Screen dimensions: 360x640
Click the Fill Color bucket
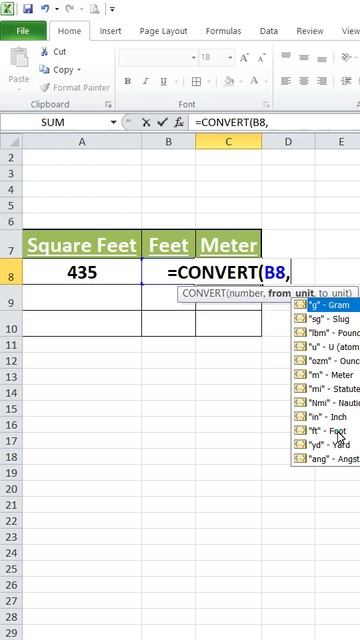(229, 82)
